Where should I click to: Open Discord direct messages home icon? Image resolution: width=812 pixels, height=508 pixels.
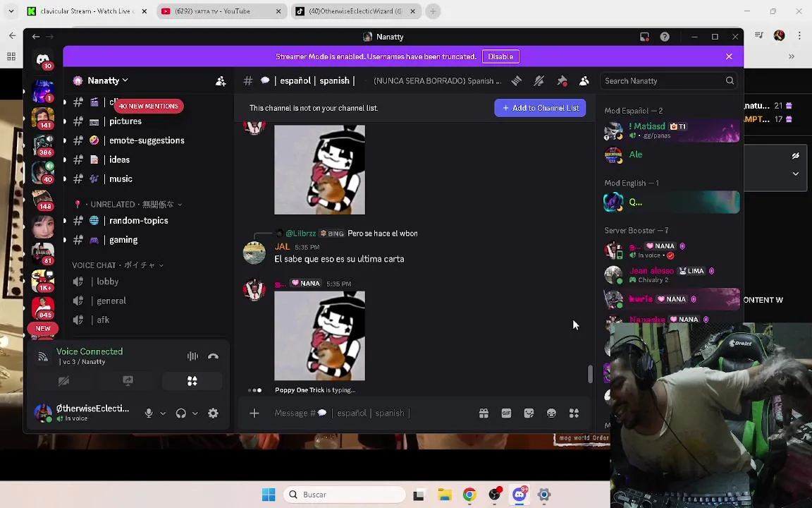click(43, 59)
